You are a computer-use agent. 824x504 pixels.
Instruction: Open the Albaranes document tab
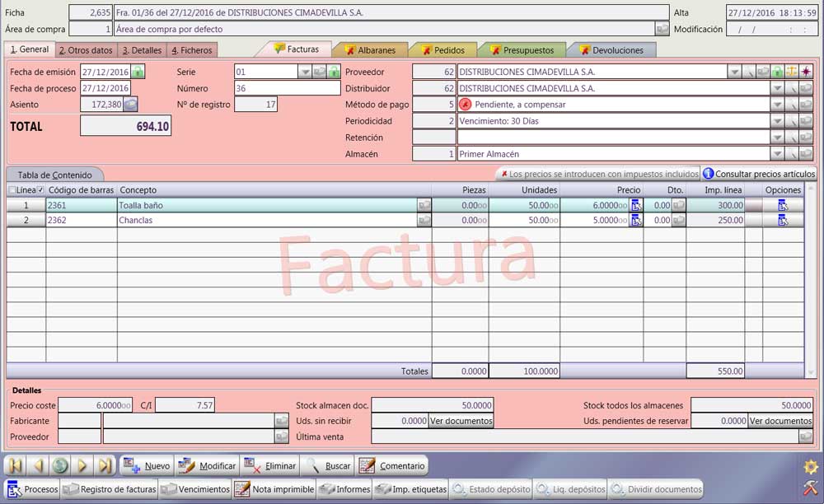[x=371, y=50]
